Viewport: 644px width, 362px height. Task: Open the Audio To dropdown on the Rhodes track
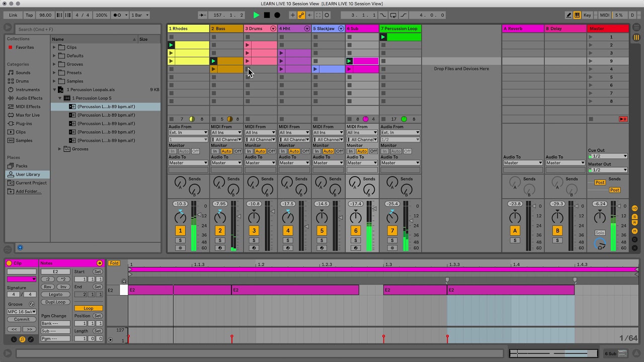pos(188,162)
